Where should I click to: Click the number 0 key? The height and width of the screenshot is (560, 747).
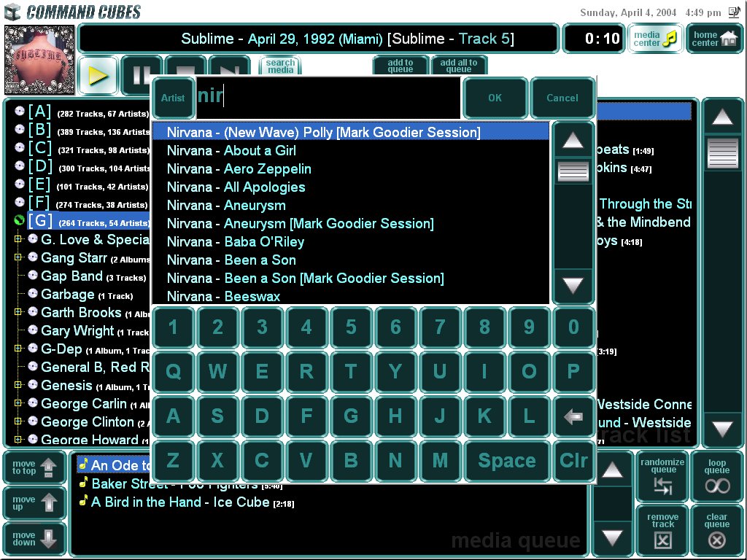click(573, 327)
